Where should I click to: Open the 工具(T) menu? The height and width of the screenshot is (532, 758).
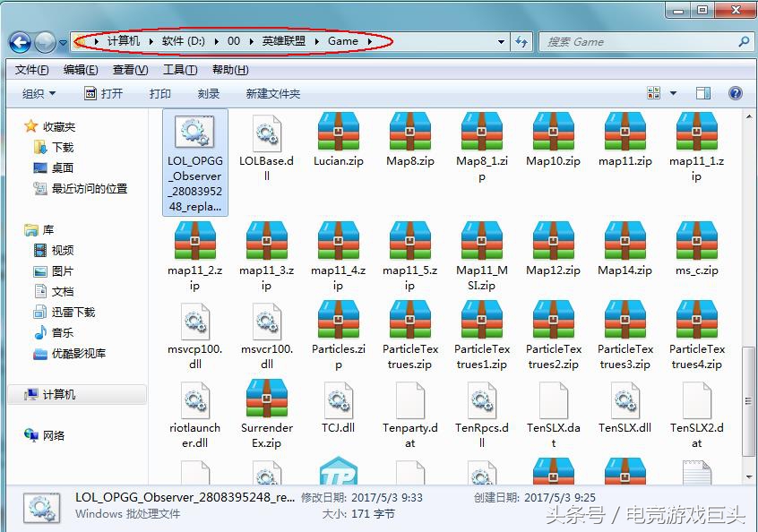pos(180,70)
